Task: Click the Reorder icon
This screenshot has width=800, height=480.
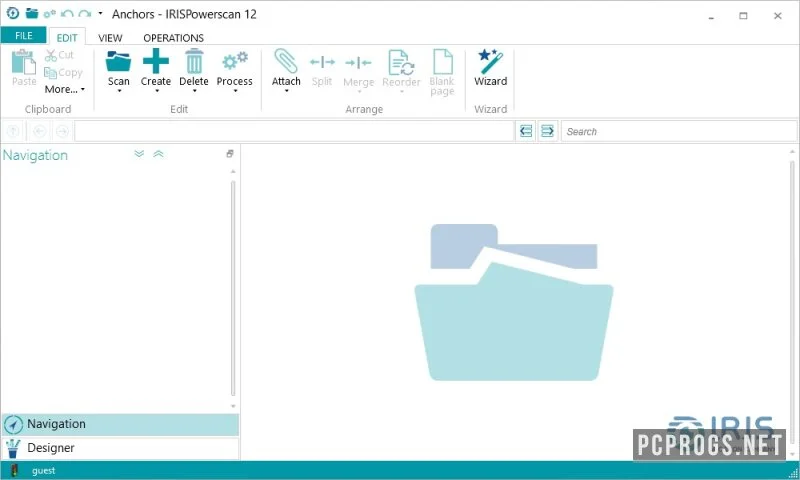Action: (x=401, y=62)
